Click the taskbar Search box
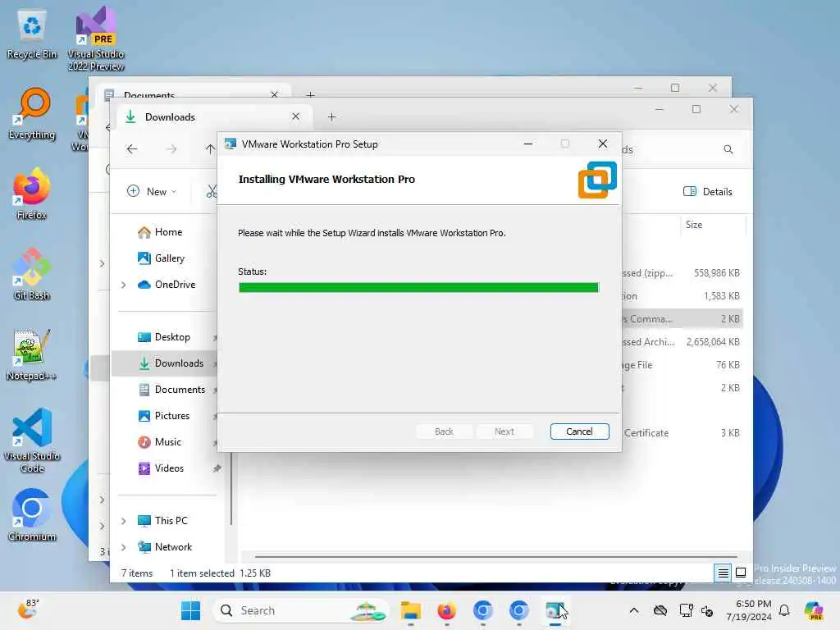Image resolution: width=840 pixels, height=630 pixels. (301, 610)
